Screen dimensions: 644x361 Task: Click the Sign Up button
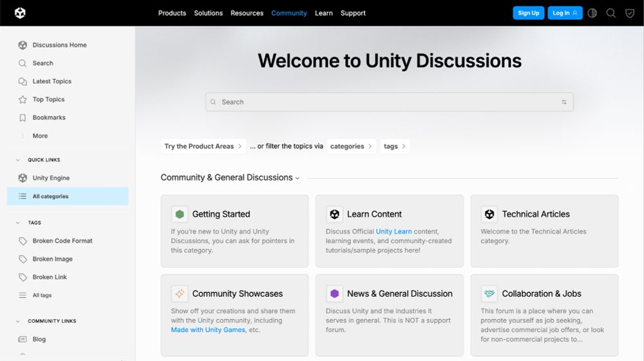[x=529, y=13]
